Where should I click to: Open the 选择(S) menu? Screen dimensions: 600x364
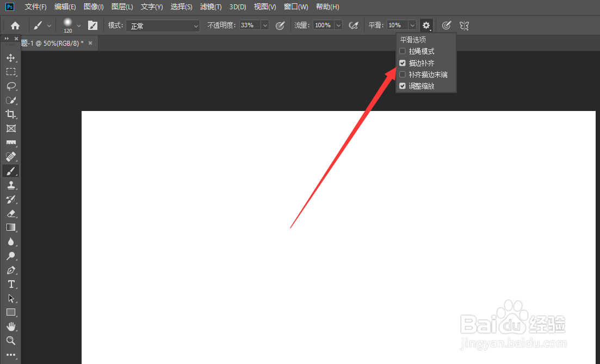(181, 7)
